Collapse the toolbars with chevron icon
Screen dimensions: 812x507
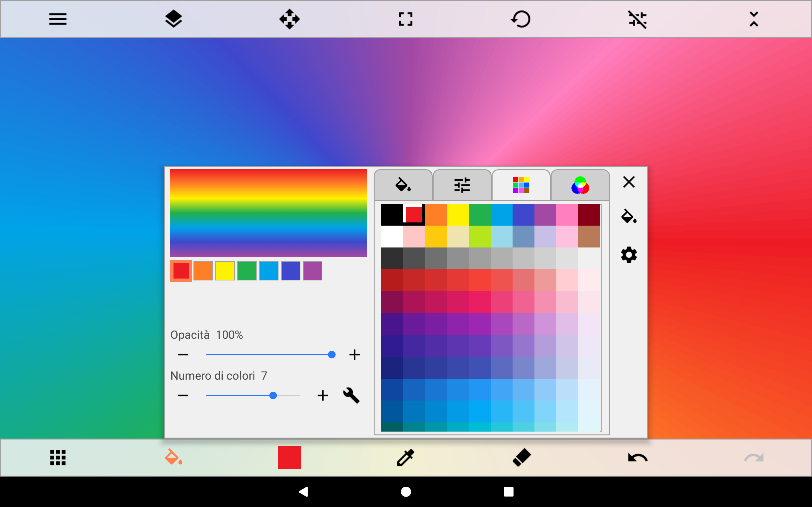tap(754, 19)
